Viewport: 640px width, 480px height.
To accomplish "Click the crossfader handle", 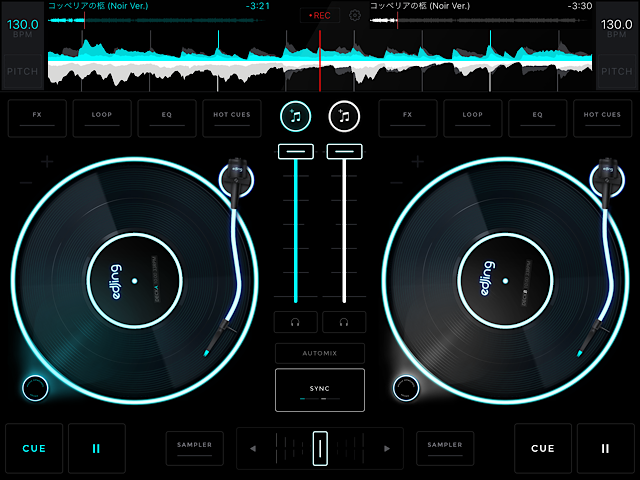I will (x=320, y=448).
